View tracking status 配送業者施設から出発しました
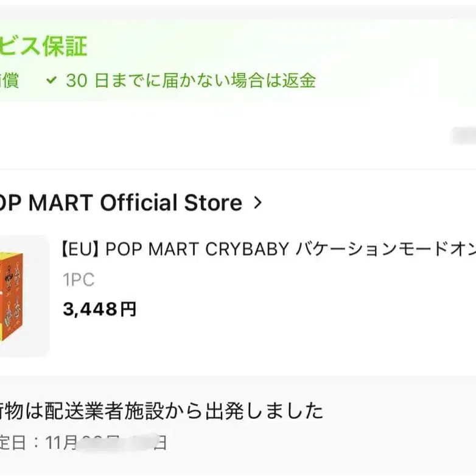The width and height of the screenshot is (476, 476). [161, 411]
